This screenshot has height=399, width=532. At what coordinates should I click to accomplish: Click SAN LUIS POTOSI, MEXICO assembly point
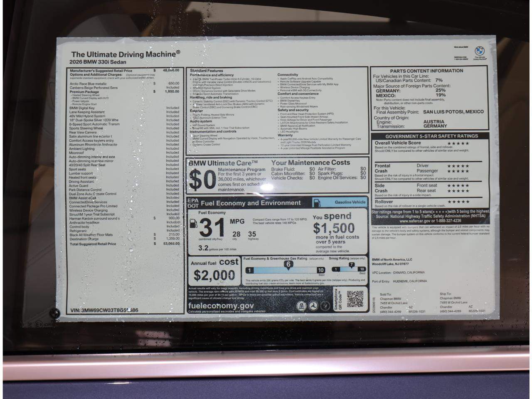click(453, 112)
